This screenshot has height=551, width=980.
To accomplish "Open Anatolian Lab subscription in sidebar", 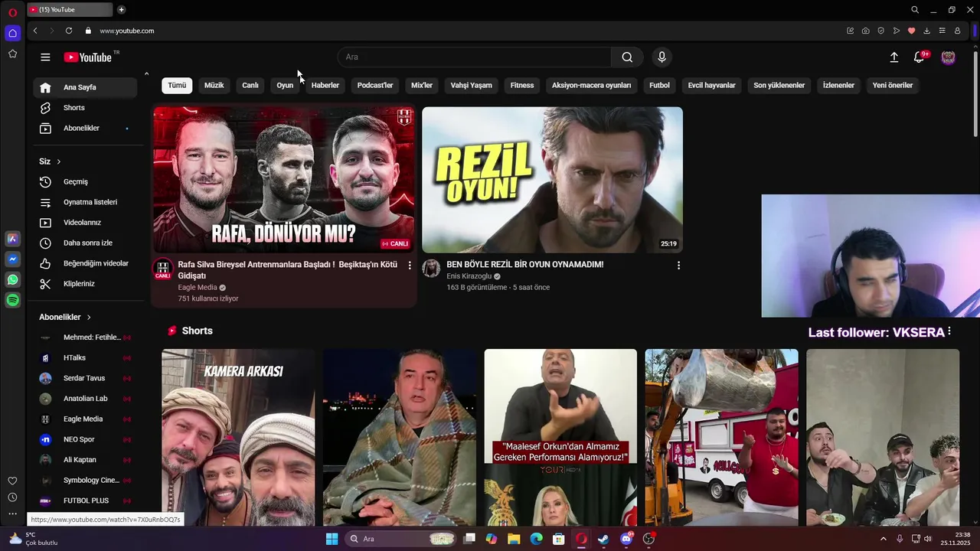I will (x=85, y=399).
